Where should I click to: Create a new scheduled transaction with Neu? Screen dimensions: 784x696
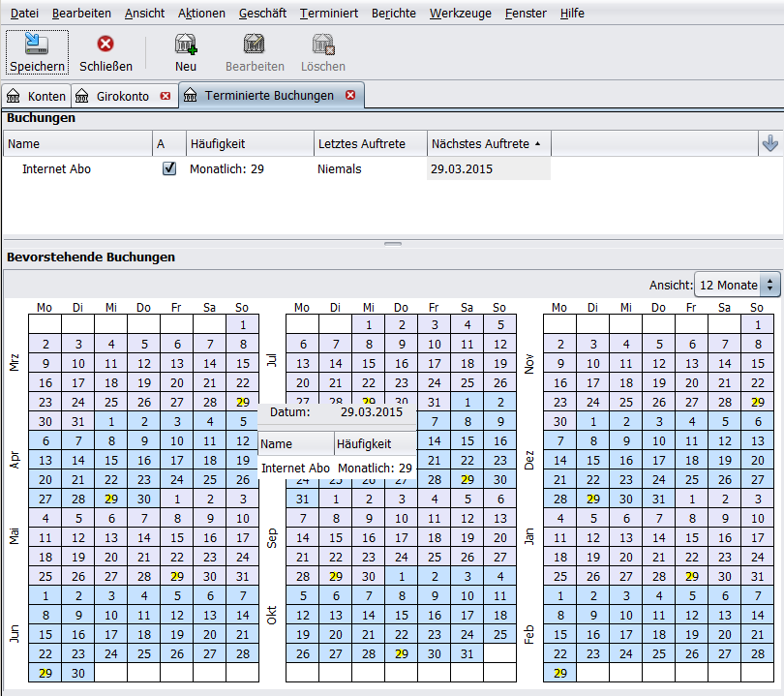click(x=186, y=45)
